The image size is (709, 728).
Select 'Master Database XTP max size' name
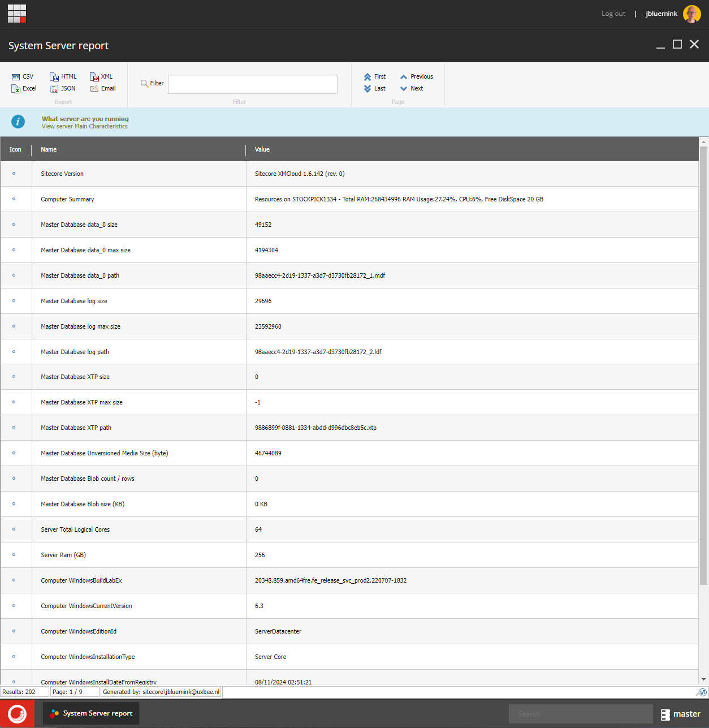(82, 402)
